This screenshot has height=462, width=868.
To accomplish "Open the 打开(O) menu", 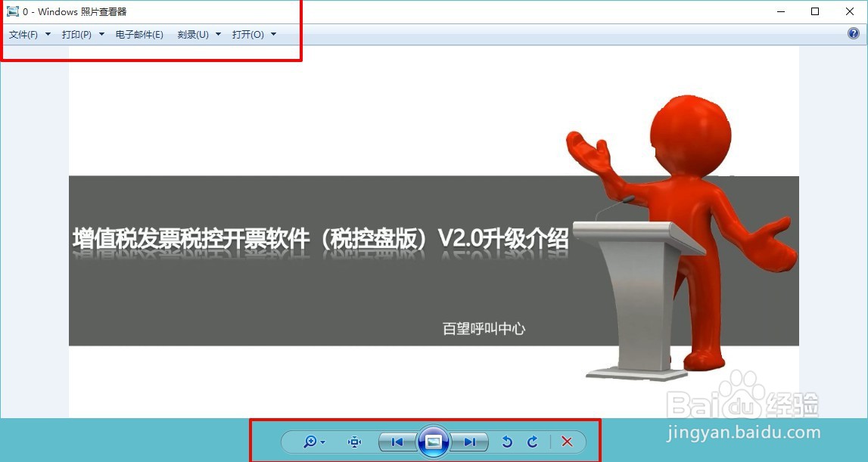I will coord(248,34).
